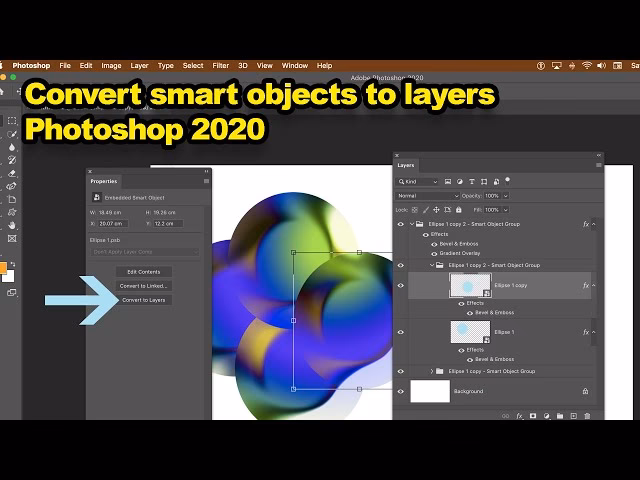Click the lock position icon

pos(436,210)
